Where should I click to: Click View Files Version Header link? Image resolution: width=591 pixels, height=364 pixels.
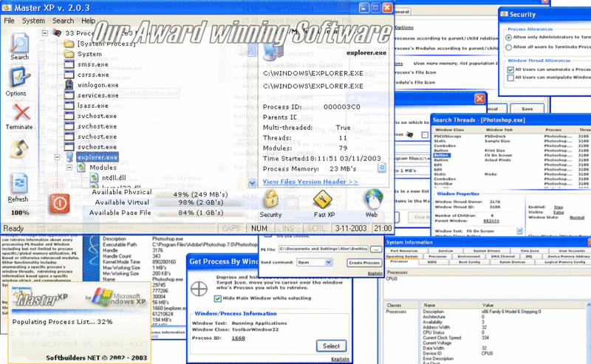[310, 182]
